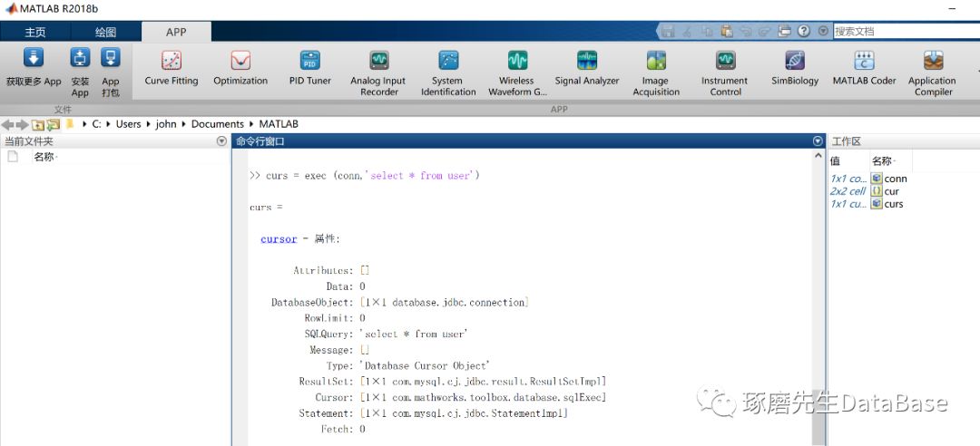The width and height of the screenshot is (980, 446).
Task: Expand the path arrow before C:
Action: (85, 124)
